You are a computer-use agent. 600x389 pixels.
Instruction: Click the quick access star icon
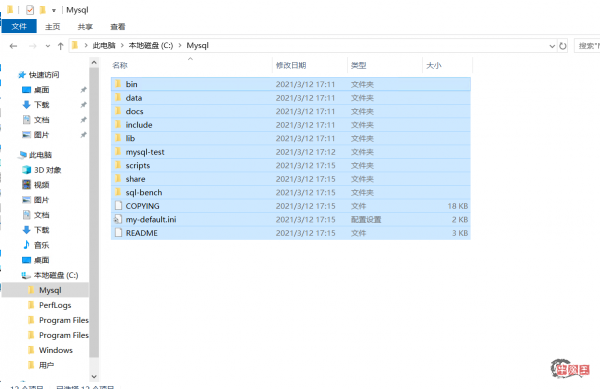click(x=22, y=75)
